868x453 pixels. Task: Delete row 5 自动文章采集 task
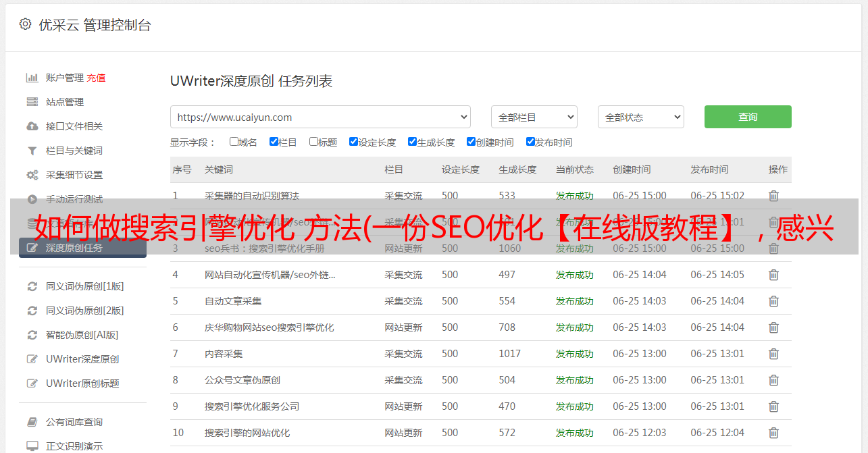(x=773, y=301)
